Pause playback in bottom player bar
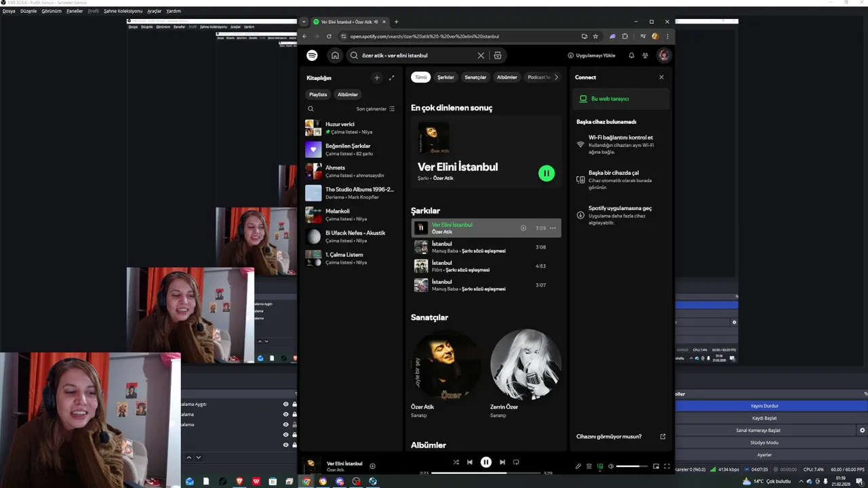Screen dimensions: 868x488 click(x=486, y=462)
